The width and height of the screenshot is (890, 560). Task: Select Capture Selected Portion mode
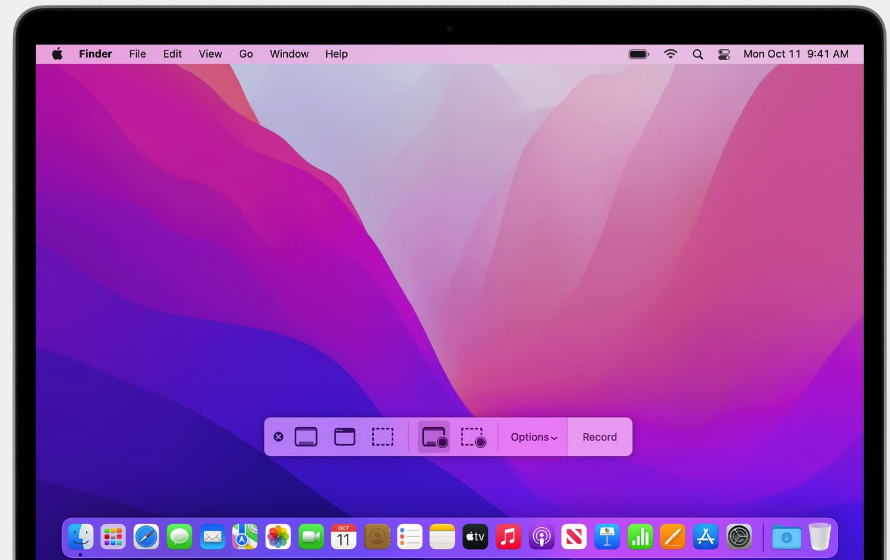(x=382, y=437)
